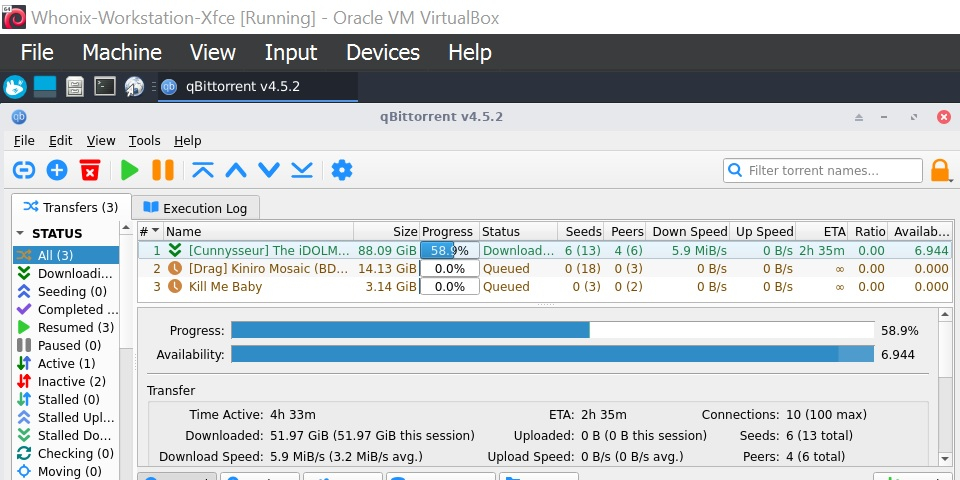
Task: Click the qBittorrent v4.5.2 taskbar button
Action: click(x=258, y=87)
